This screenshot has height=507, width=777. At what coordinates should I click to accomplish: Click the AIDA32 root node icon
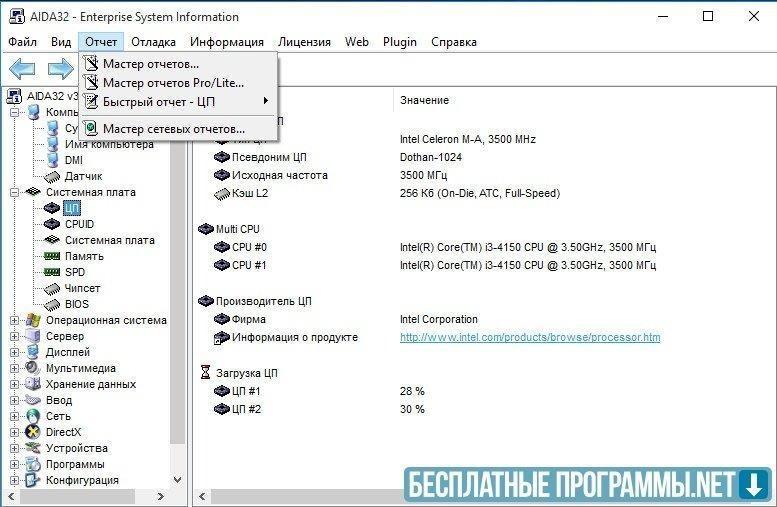[14, 96]
